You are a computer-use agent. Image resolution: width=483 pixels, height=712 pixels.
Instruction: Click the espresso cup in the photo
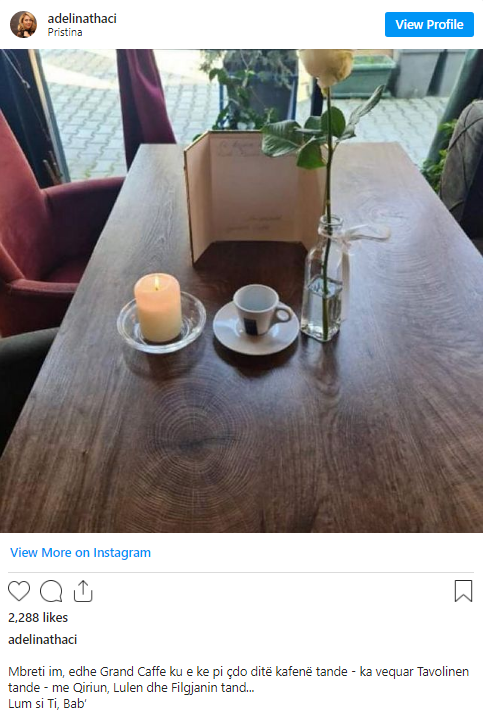(x=260, y=311)
